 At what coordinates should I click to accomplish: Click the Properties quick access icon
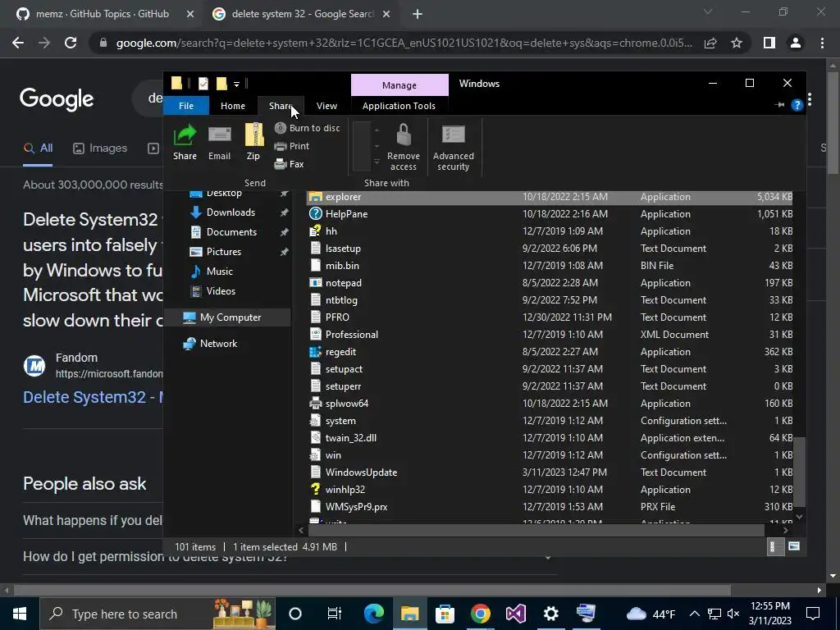pyautogui.click(x=203, y=84)
